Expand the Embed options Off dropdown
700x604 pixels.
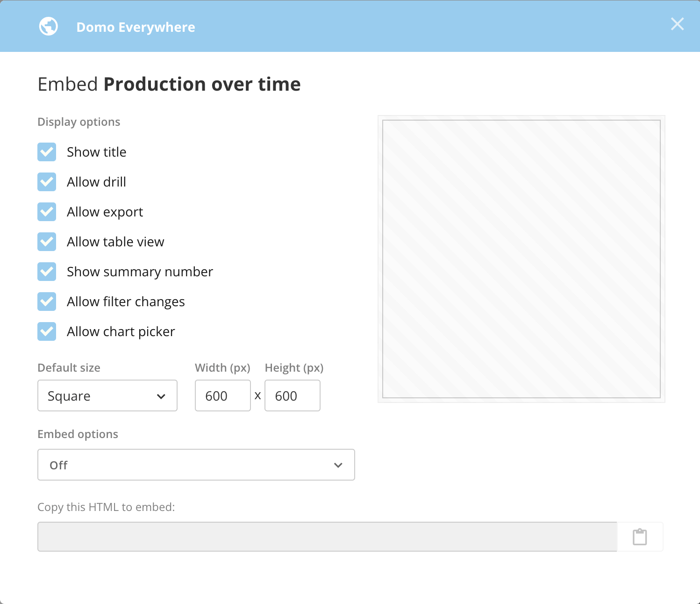click(196, 465)
